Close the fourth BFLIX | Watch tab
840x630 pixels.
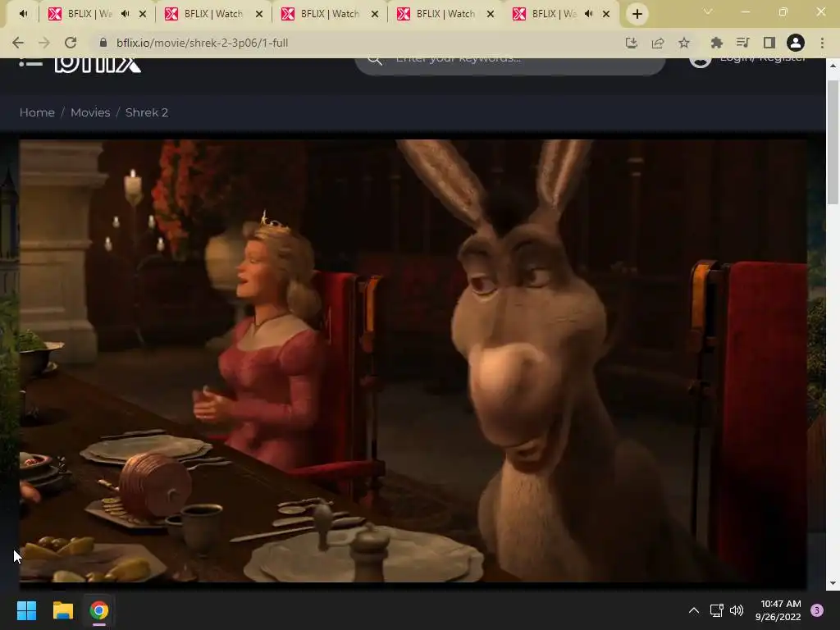click(x=375, y=14)
